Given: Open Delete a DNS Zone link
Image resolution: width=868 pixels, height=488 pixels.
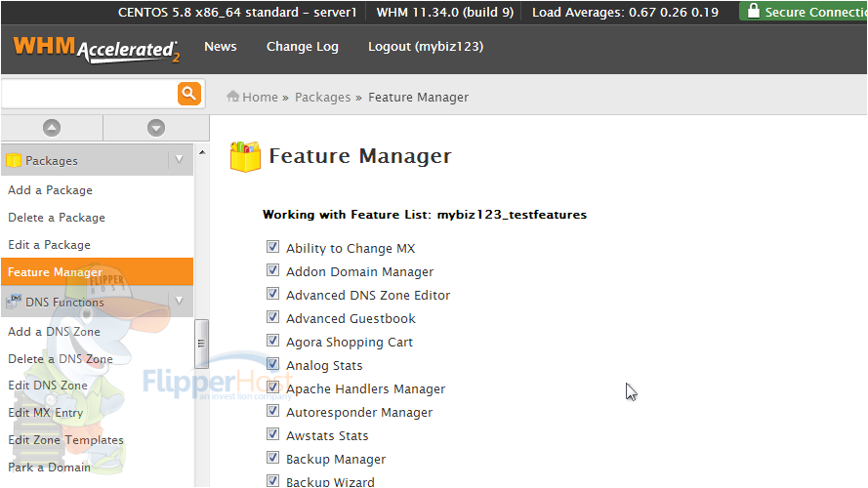Looking at the screenshot, I should tap(61, 358).
